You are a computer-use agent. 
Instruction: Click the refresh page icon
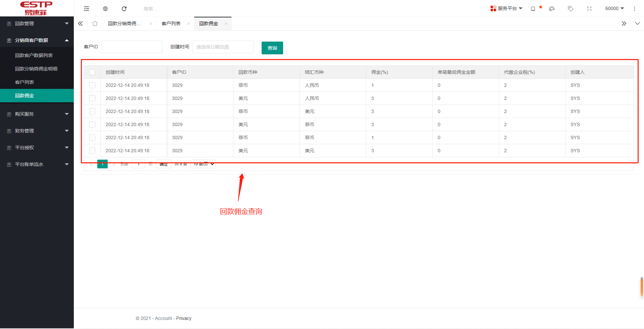(x=124, y=9)
